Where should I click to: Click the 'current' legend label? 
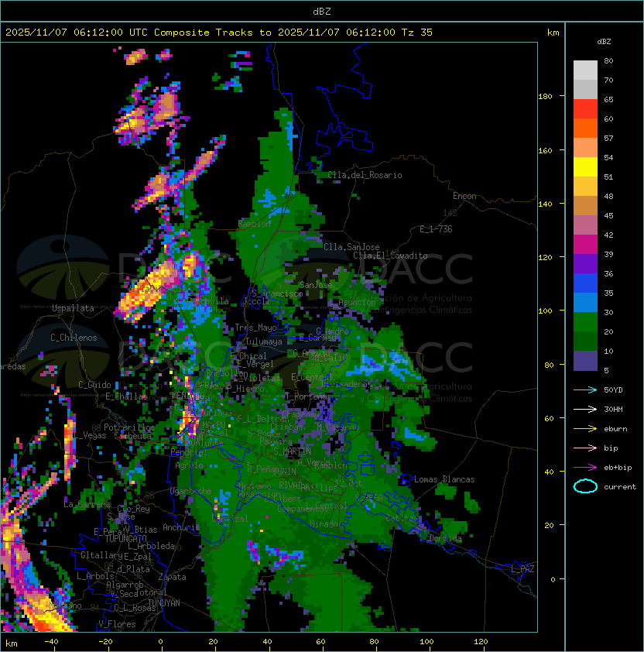tap(620, 487)
